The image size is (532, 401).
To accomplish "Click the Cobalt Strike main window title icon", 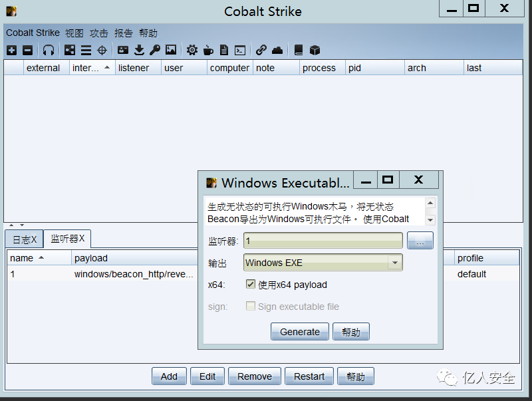I will [11, 11].
